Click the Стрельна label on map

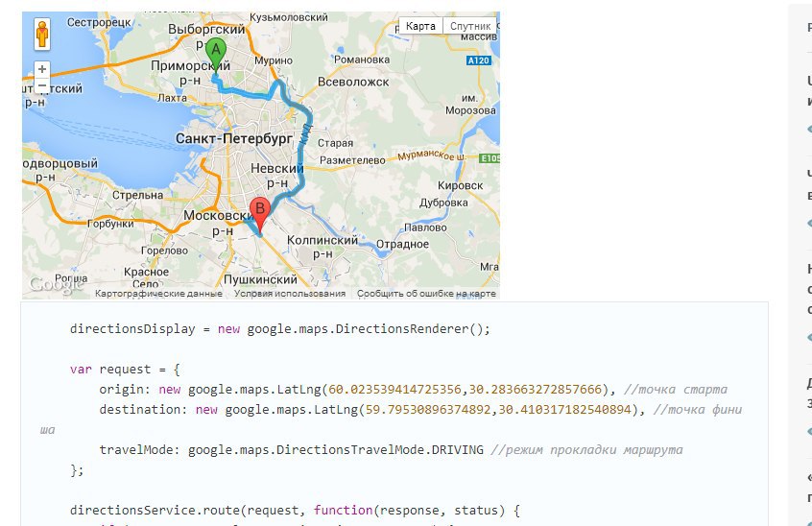[138, 195]
